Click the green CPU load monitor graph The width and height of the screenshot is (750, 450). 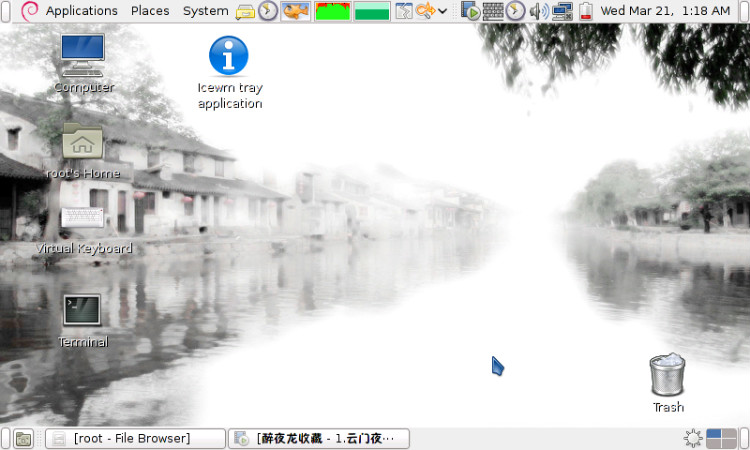coord(333,11)
